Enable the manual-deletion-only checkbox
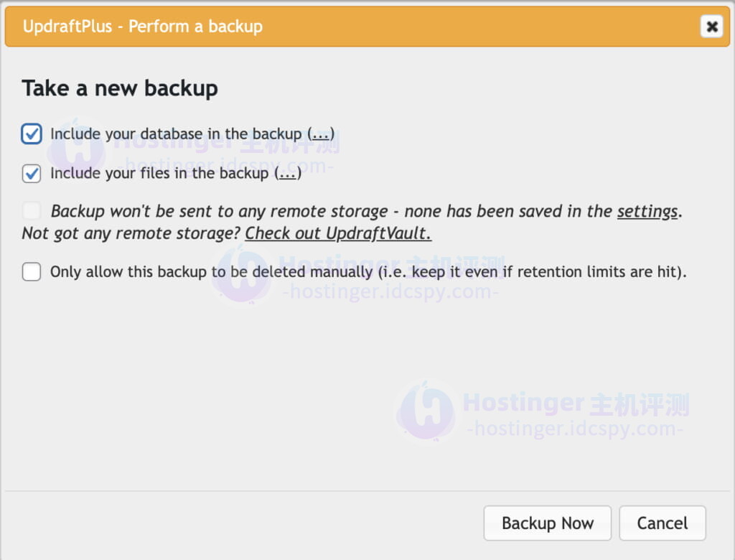 click(x=32, y=272)
